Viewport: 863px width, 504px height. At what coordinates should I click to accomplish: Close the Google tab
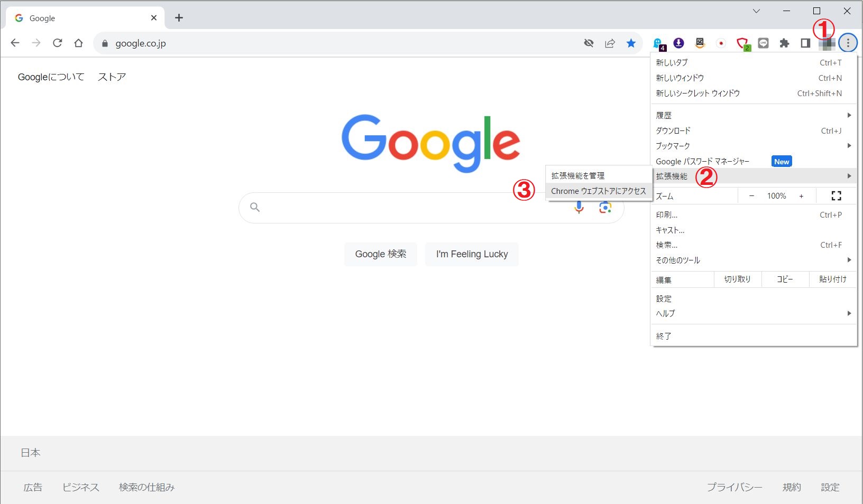click(x=154, y=18)
